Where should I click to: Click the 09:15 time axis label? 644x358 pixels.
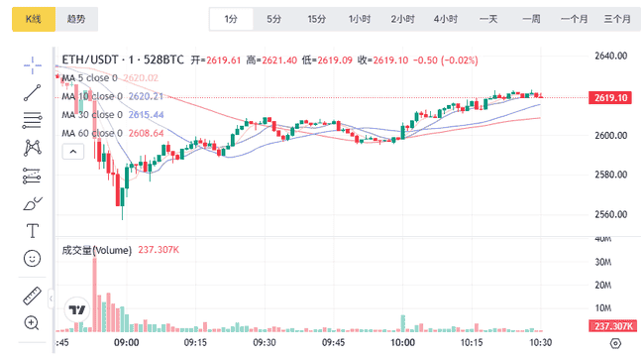click(195, 343)
